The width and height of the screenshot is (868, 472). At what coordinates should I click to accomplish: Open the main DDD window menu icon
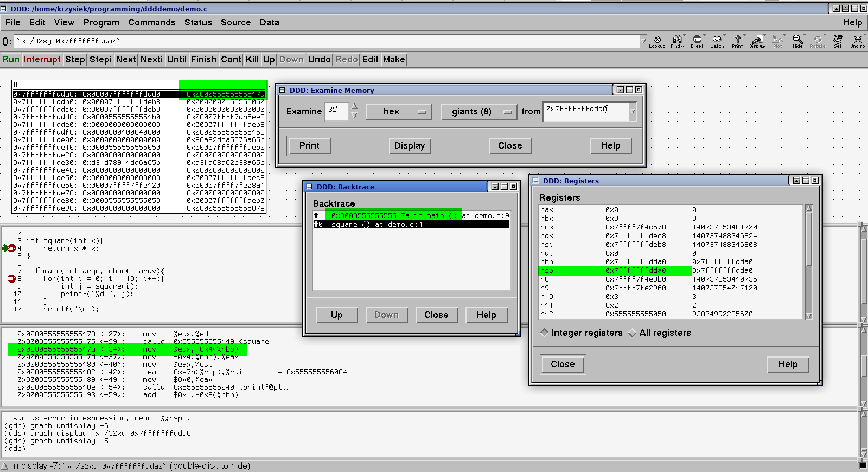click(4, 9)
